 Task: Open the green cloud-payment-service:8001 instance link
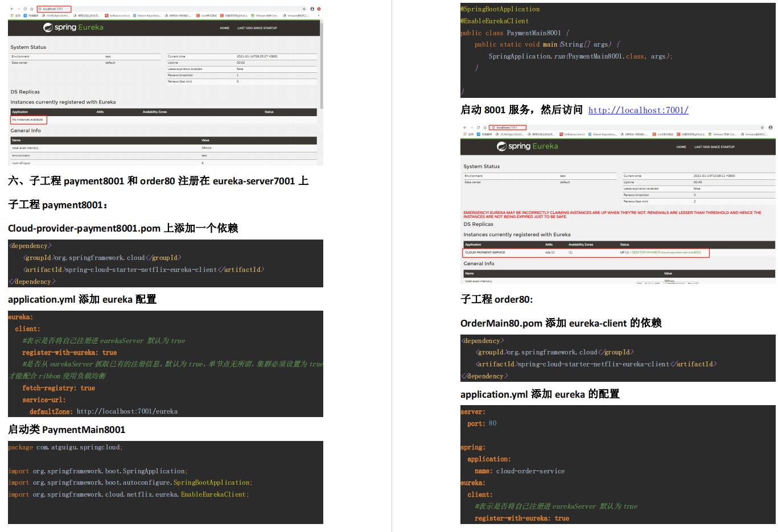pyautogui.click(x=666, y=252)
